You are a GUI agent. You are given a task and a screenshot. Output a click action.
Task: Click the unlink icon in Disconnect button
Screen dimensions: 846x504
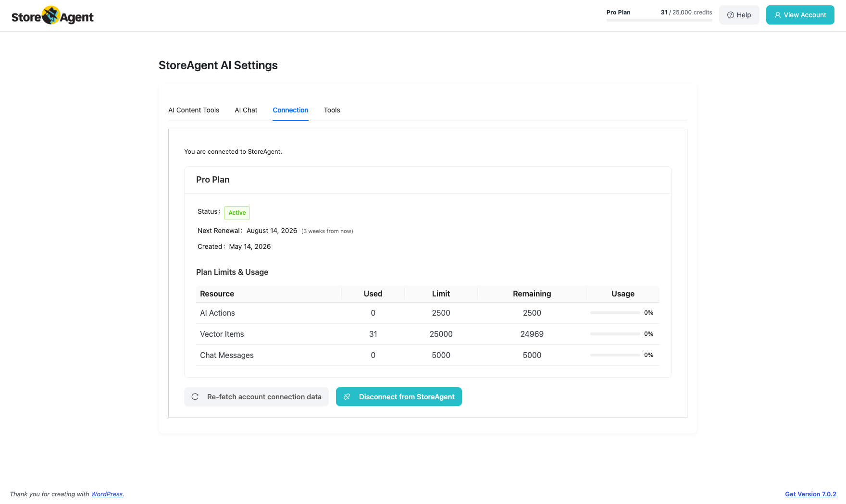tap(347, 397)
